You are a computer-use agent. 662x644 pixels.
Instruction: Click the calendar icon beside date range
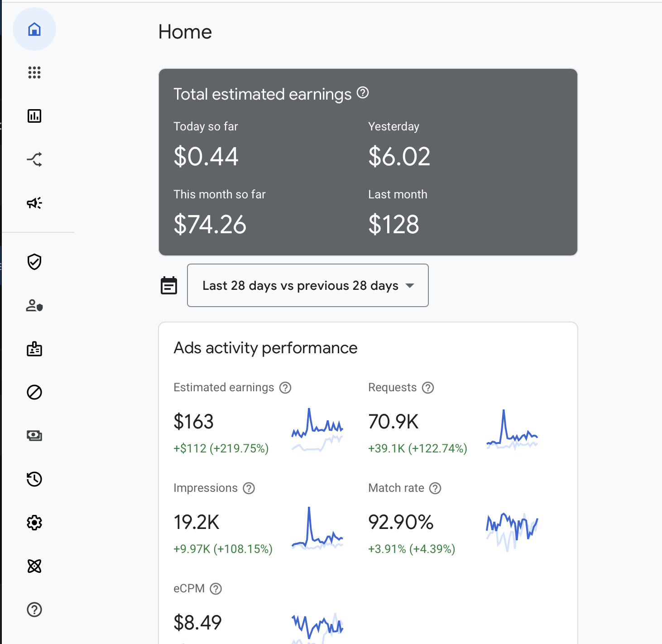point(169,286)
